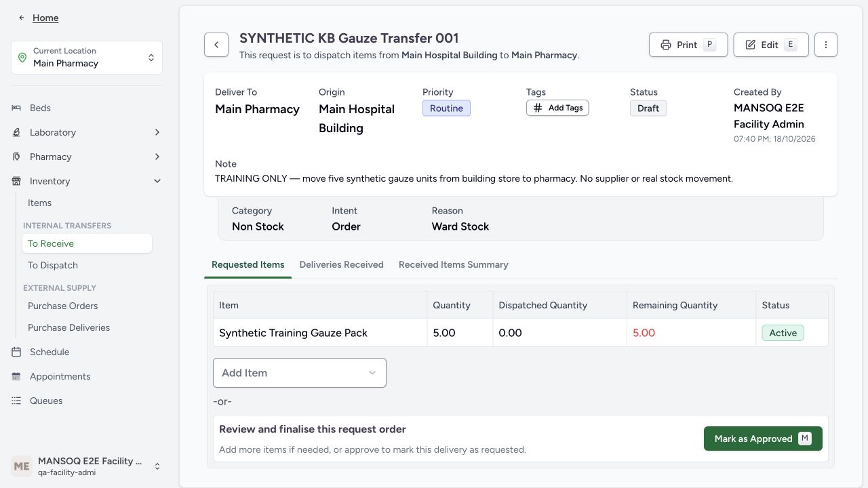The height and width of the screenshot is (488, 868).
Task: Click Synthetic Training Gauze Pack row
Action: 521,333
